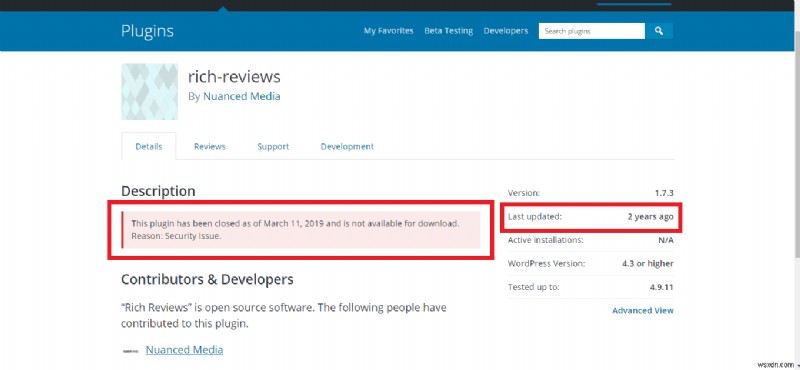The image size is (800, 370).
Task: Click the plugin closed security notice text
Action: pos(295,230)
